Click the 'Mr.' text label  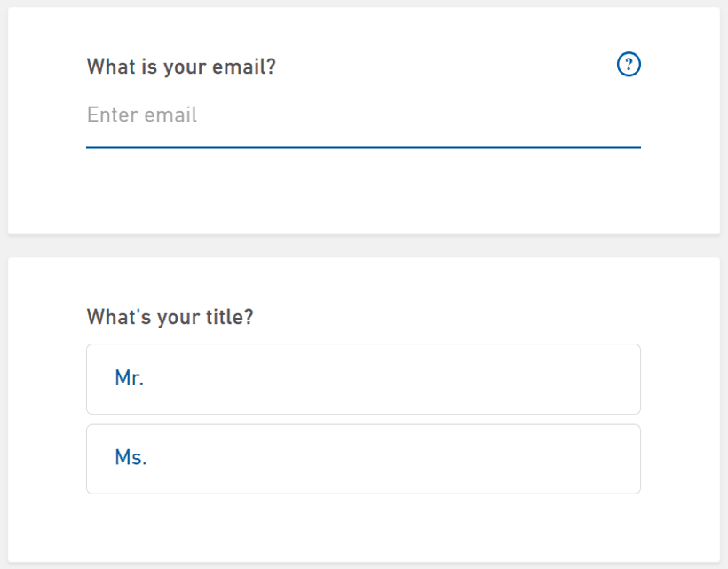130,379
